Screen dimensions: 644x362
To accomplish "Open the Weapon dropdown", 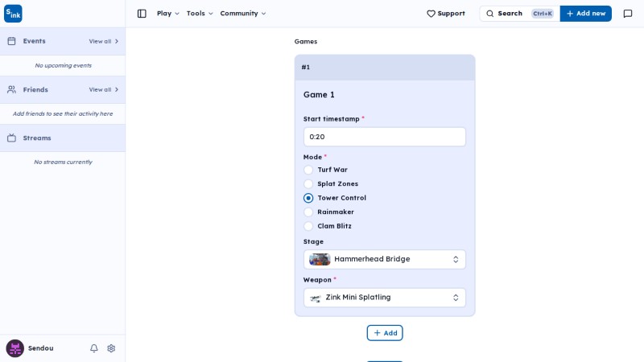I will 385,298.
